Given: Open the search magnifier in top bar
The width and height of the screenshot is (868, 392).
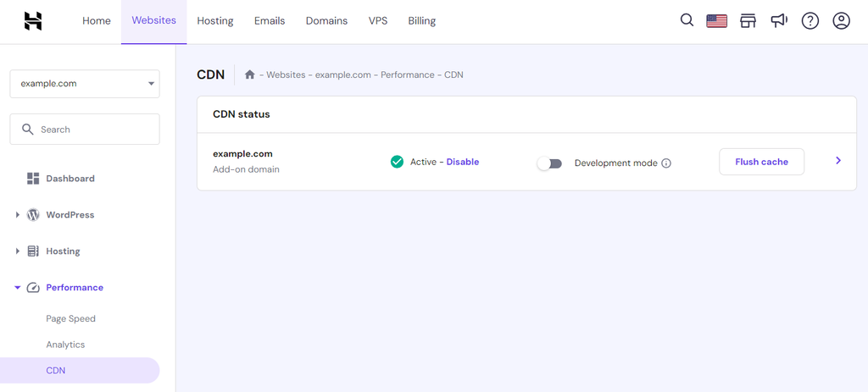Looking at the screenshot, I should [x=687, y=21].
